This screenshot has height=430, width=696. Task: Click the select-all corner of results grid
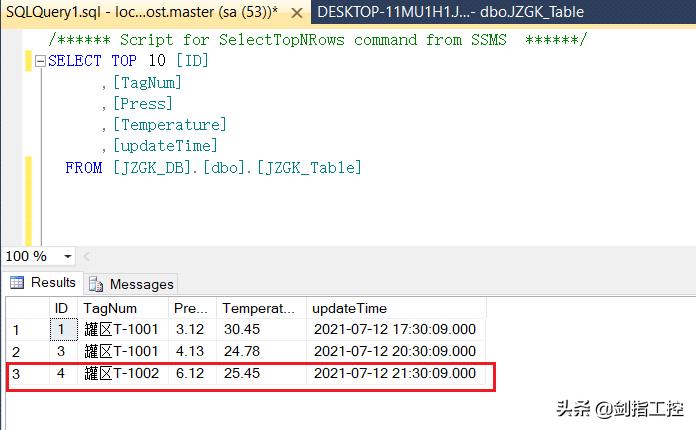(26, 308)
